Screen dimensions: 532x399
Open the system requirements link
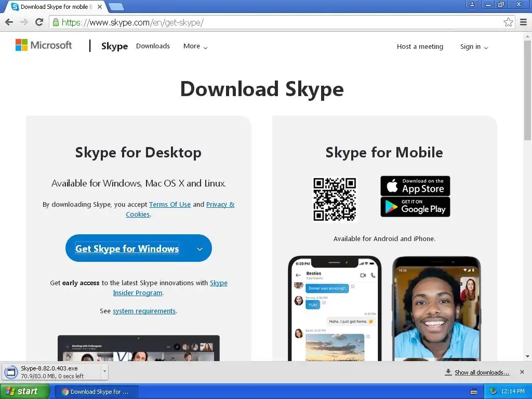[144, 311]
